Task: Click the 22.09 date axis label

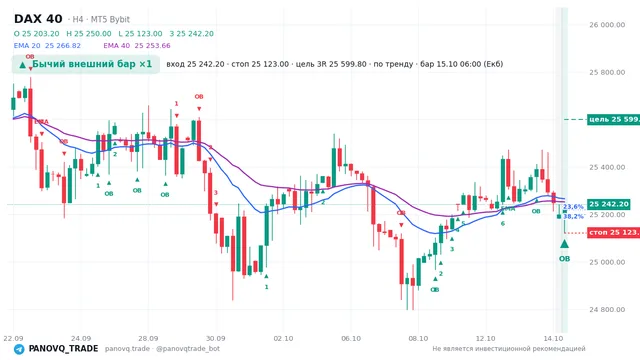Action: [x=13, y=338]
